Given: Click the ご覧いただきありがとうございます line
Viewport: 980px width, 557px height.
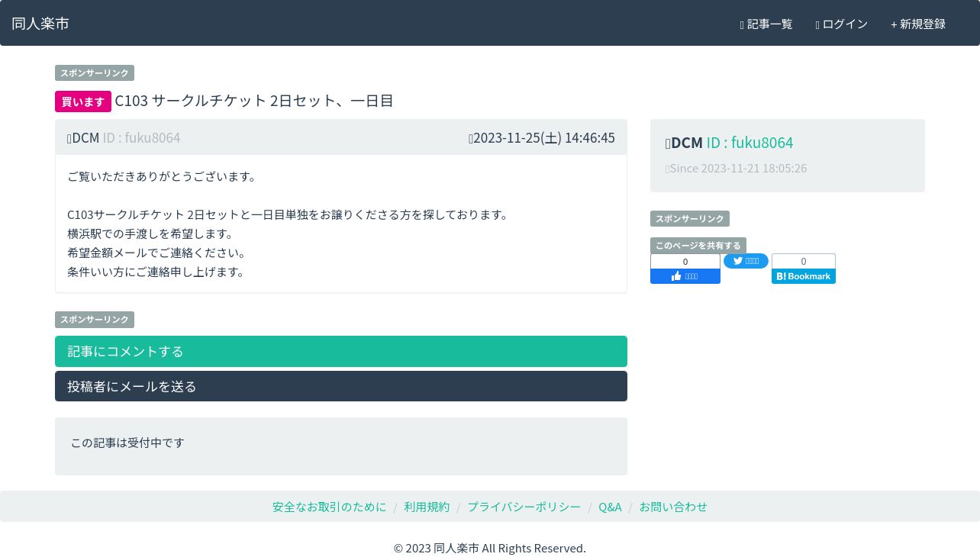Looking at the screenshot, I should 163,176.
